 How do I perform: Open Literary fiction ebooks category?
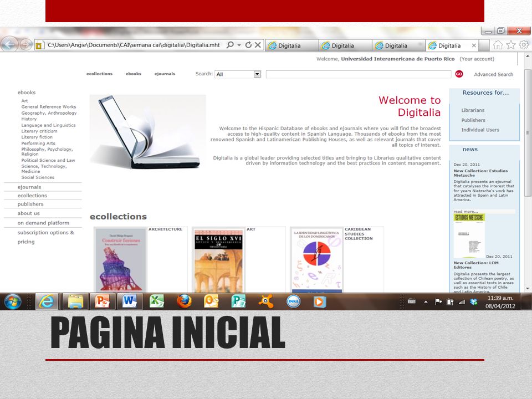tap(37, 137)
